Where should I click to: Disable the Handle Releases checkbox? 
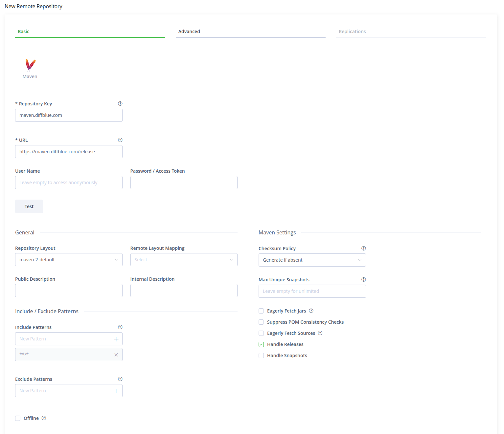point(261,344)
